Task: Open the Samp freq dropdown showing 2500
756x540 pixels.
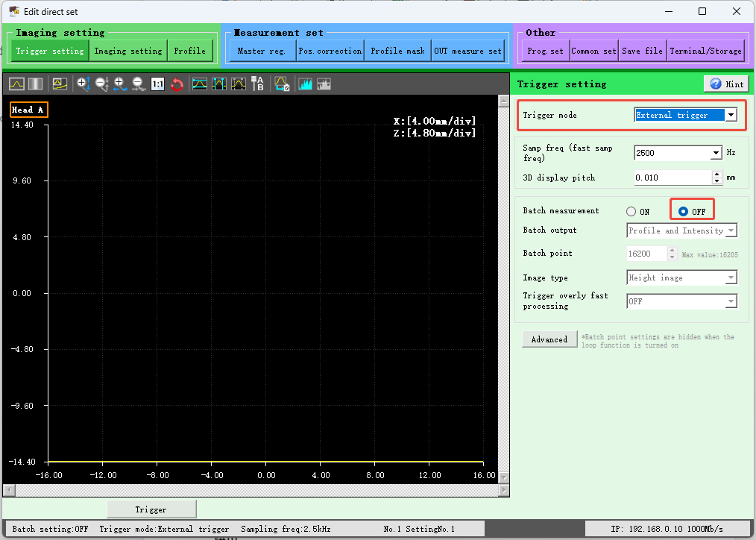Action: [x=716, y=153]
